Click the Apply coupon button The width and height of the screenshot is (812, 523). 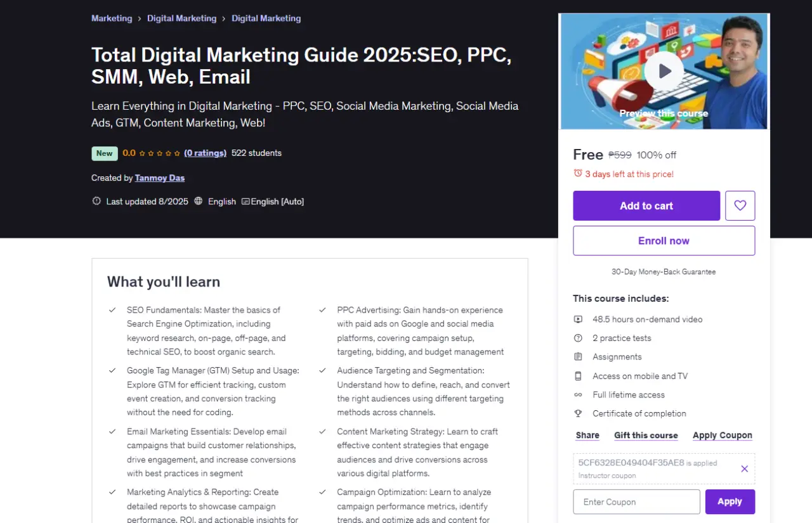[x=730, y=501]
